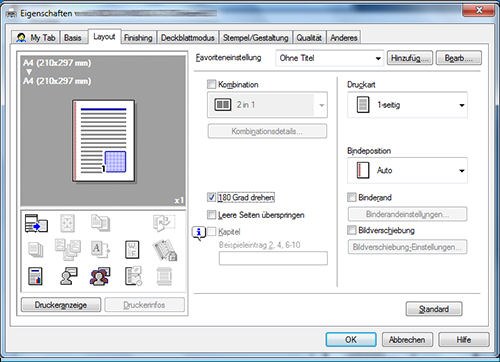The height and width of the screenshot is (362, 500).
Task: Click the Hinzufüg... button
Action: coord(410,58)
